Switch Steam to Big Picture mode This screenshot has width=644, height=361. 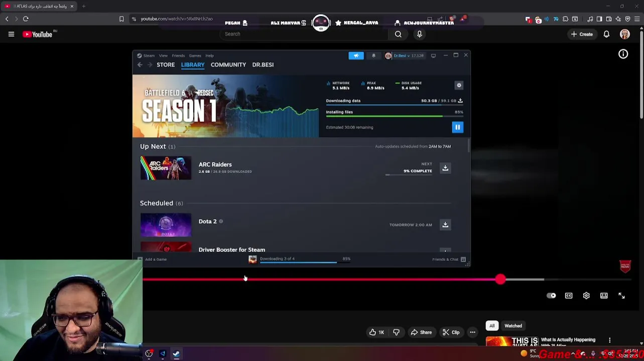[433, 56]
